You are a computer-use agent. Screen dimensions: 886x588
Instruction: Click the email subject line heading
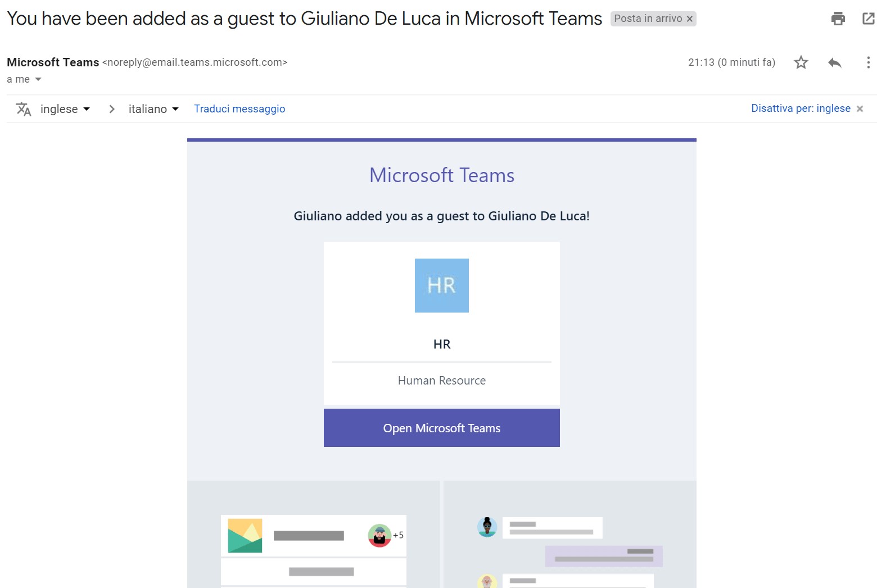(x=304, y=19)
